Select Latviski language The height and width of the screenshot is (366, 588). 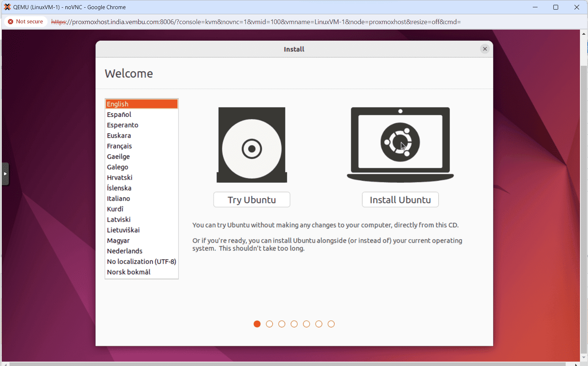142,220
